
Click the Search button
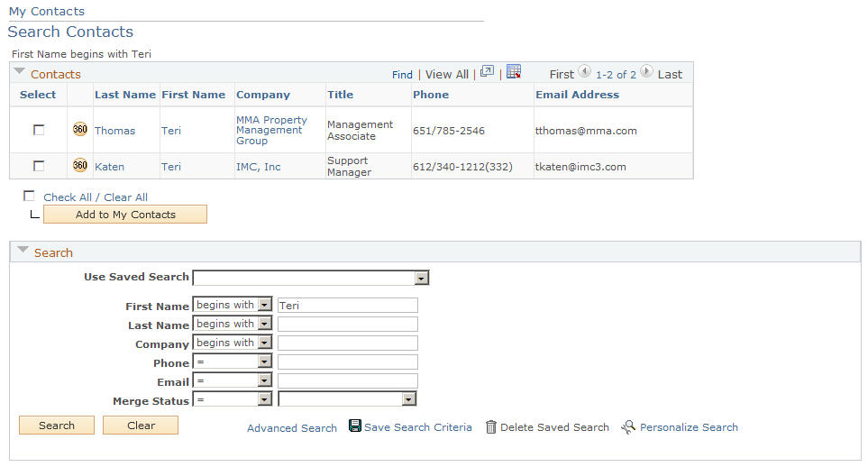[57, 426]
